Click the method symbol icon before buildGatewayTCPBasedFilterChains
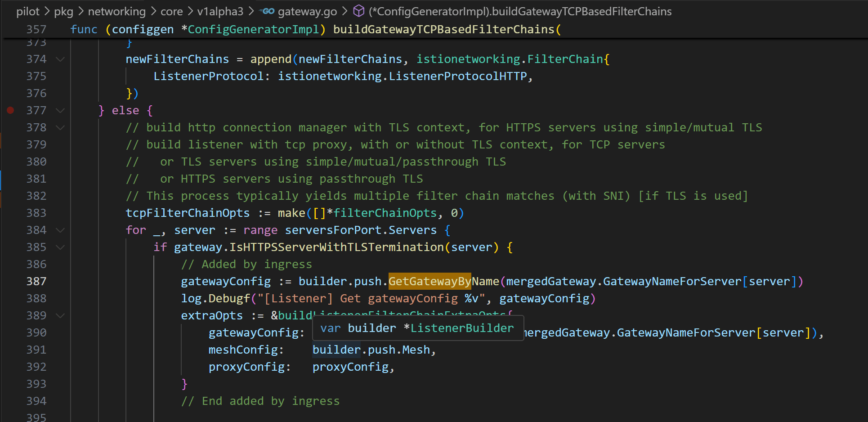 pos(358,11)
